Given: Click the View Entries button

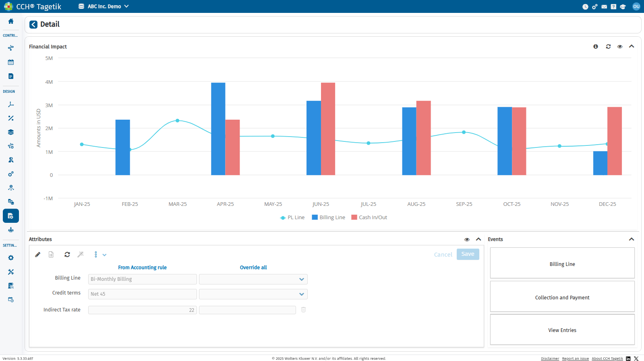Looking at the screenshot, I should [x=562, y=330].
